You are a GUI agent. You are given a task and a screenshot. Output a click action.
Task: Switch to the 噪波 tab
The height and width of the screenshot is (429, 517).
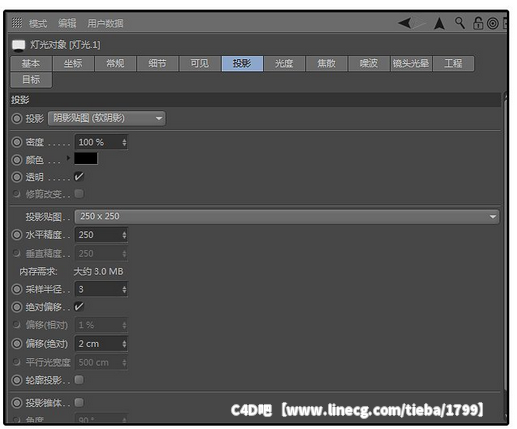(369, 63)
